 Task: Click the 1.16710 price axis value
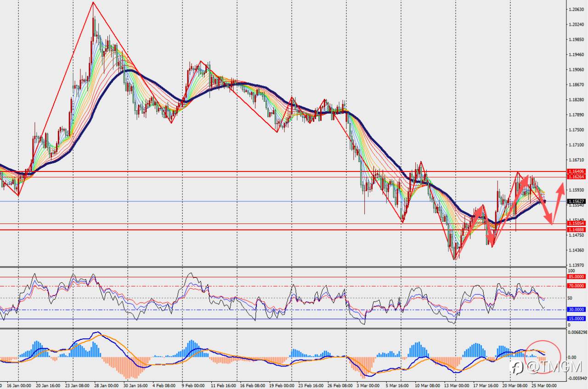pos(577,160)
